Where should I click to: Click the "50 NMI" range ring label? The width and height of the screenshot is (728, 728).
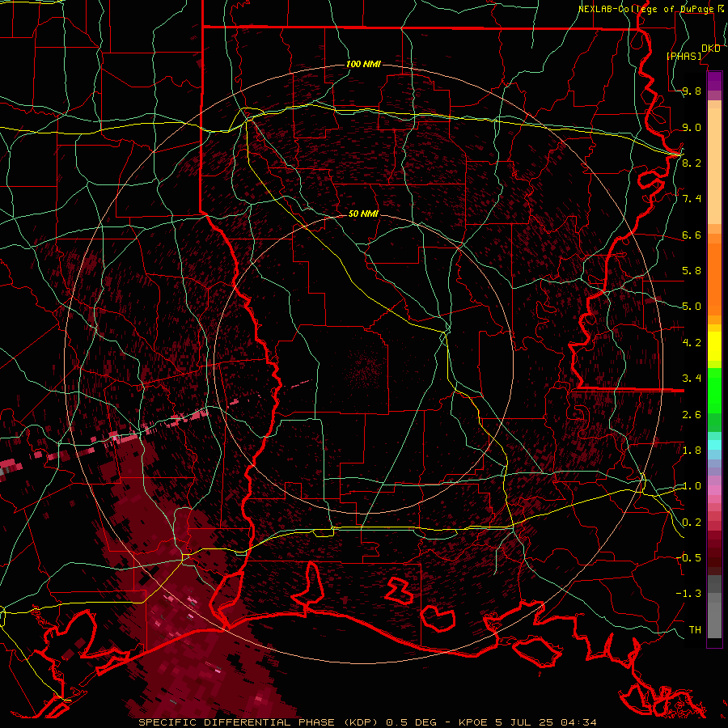(363, 214)
